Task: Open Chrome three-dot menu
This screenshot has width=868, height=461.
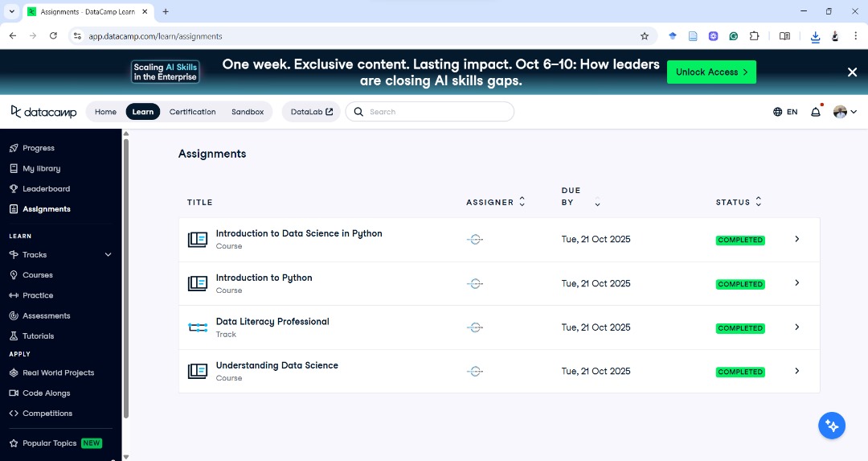Action: [855, 36]
